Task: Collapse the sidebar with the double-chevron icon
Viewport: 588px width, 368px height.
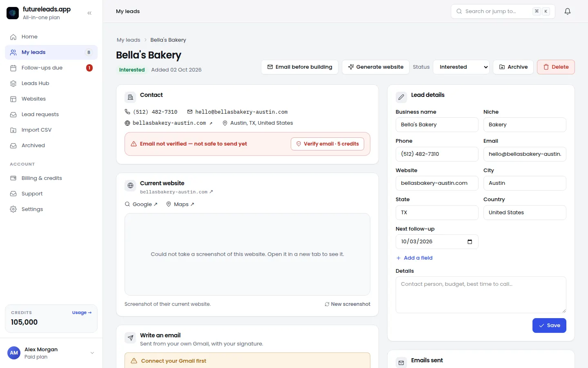Action: [x=89, y=13]
